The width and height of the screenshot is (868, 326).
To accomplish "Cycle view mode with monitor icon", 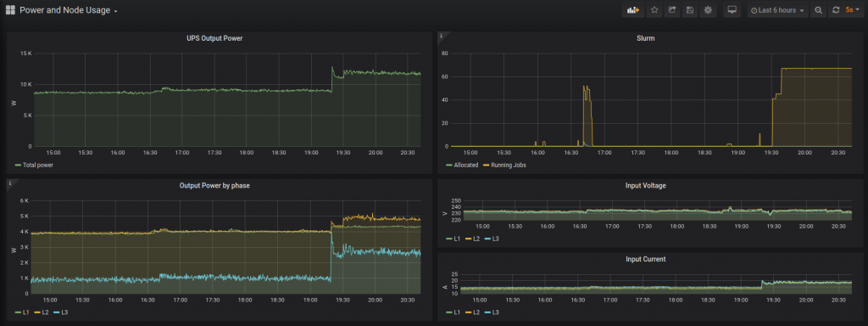I will coord(732,10).
